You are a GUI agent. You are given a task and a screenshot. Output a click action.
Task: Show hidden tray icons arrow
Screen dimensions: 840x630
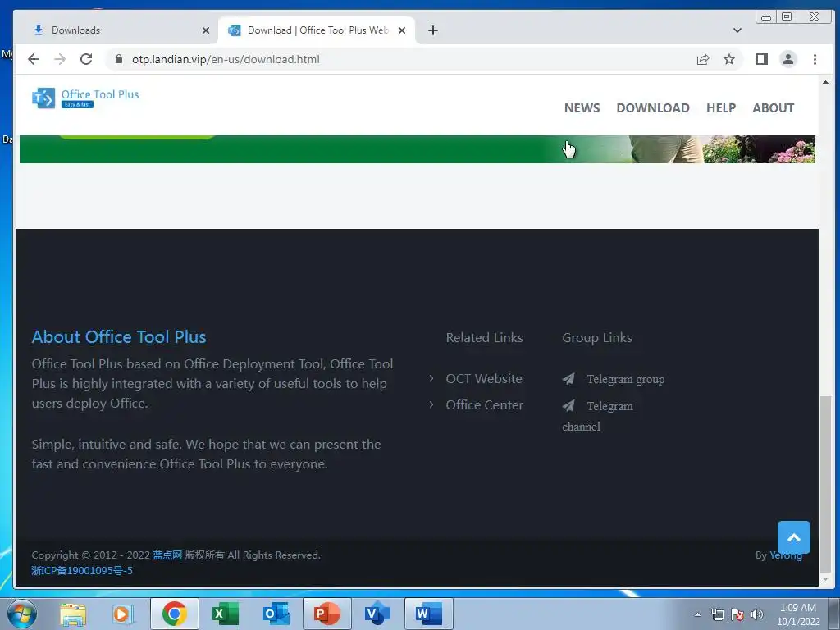point(697,614)
